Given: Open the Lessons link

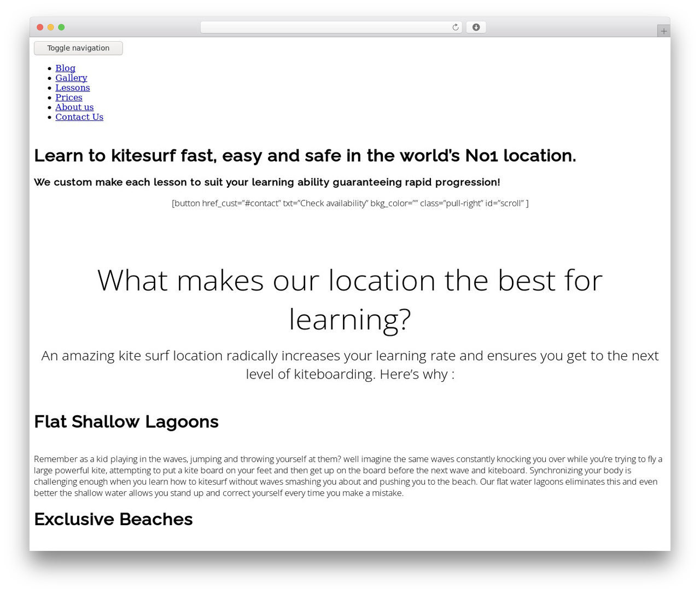Looking at the screenshot, I should pos(72,88).
